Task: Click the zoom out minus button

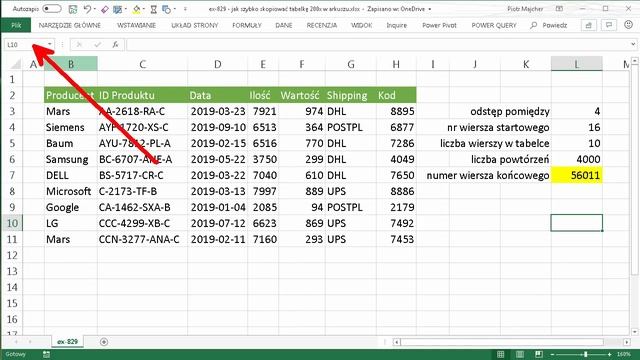Action: (x=553, y=354)
